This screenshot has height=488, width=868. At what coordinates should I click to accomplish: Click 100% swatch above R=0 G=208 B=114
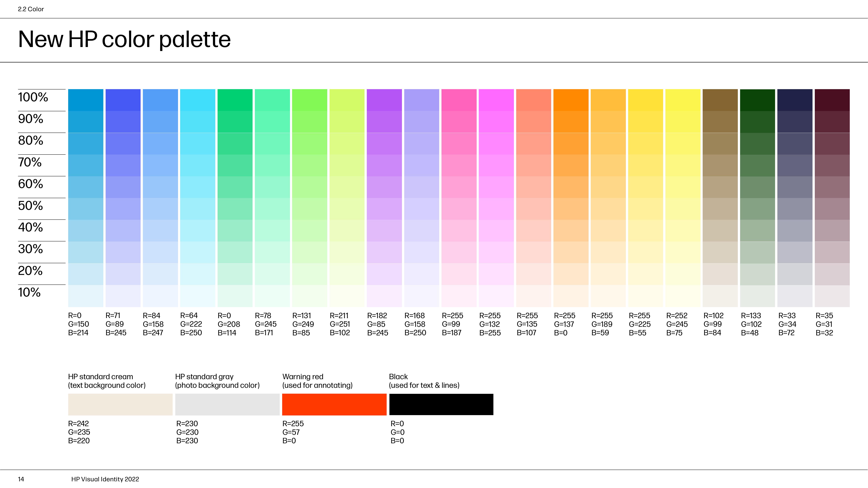(x=235, y=100)
